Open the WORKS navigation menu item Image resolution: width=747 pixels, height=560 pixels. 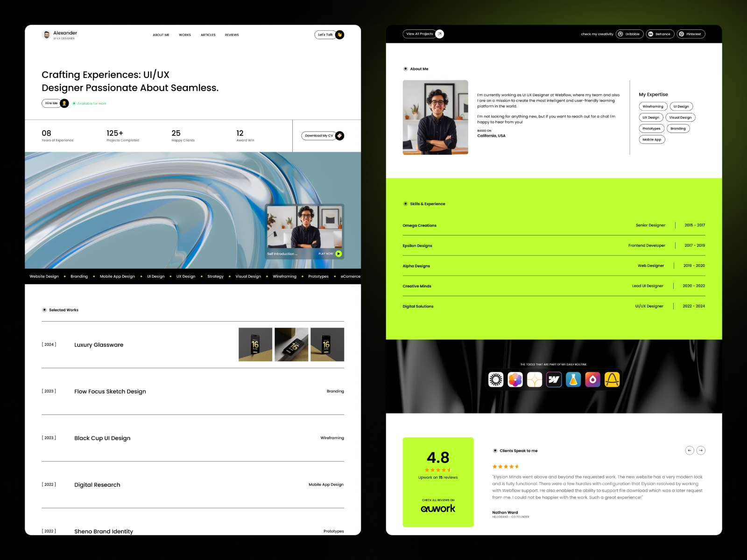(185, 35)
